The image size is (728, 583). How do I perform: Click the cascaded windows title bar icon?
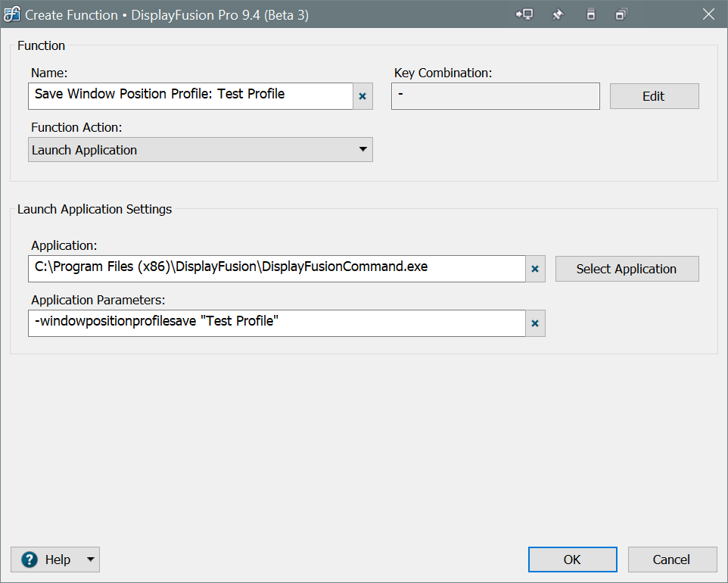click(621, 14)
